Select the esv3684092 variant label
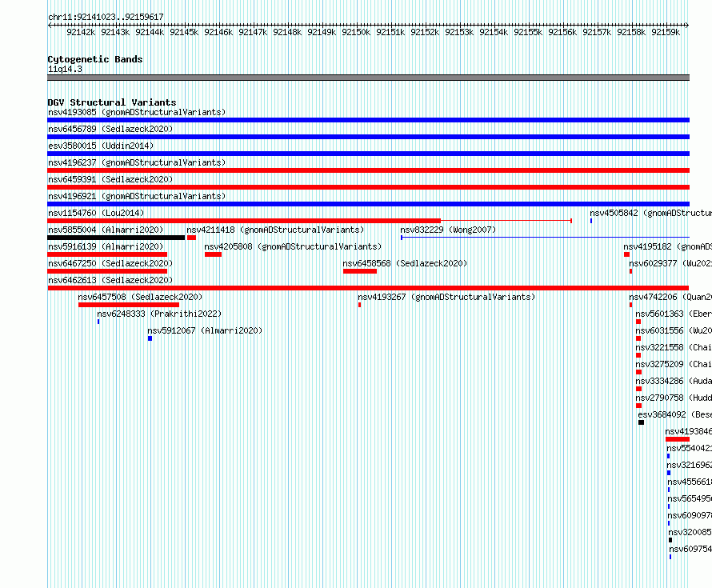The width and height of the screenshot is (712, 588). point(674,414)
